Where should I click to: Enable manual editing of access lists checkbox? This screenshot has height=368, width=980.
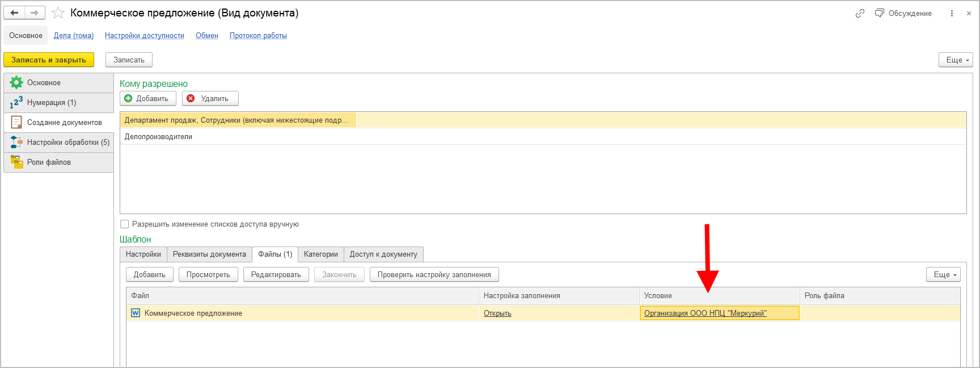click(125, 224)
